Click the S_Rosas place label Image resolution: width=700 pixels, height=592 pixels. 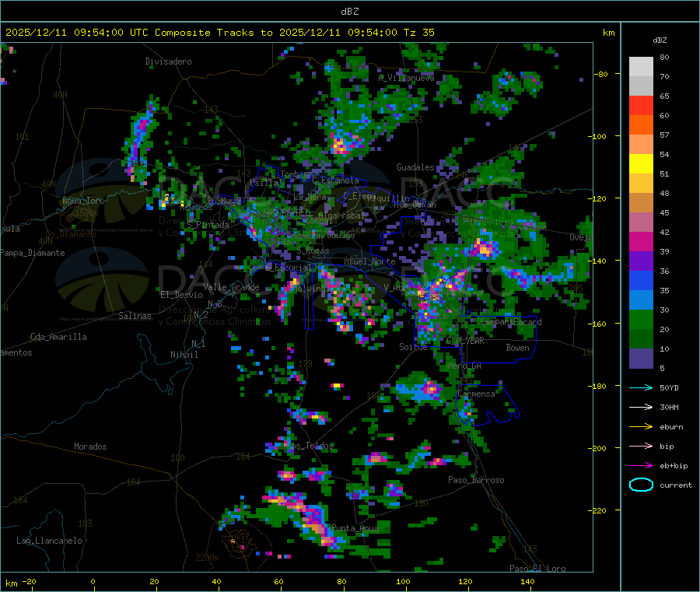(x=313, y=251)
